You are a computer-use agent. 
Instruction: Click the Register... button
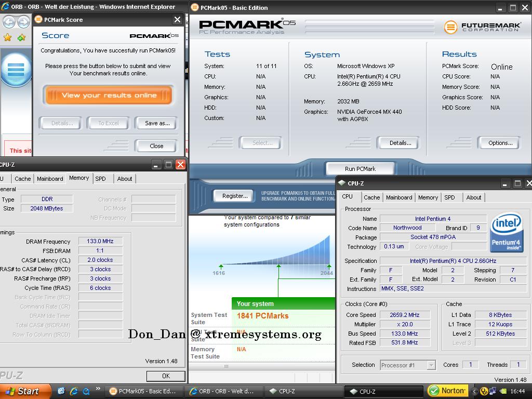[234, 196]
